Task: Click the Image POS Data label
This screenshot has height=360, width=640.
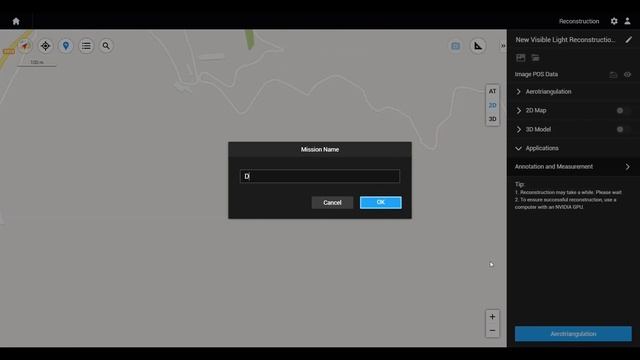Action: (536, 74)
